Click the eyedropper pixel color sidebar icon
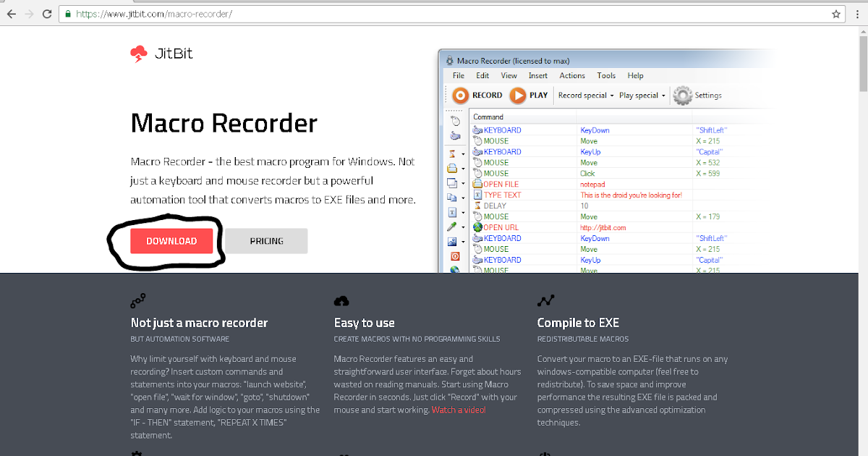The image size is (868, 456). [453, 227]
